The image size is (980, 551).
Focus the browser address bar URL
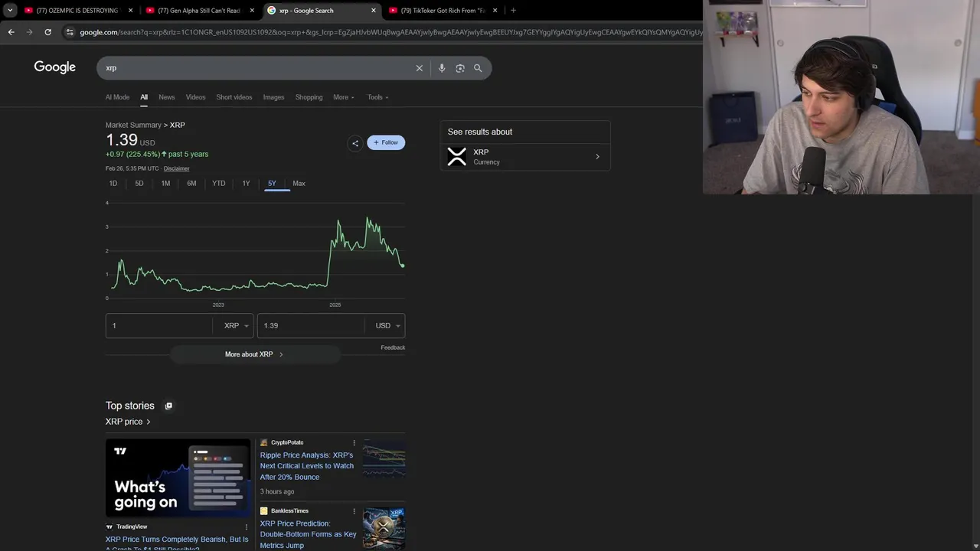390,32
